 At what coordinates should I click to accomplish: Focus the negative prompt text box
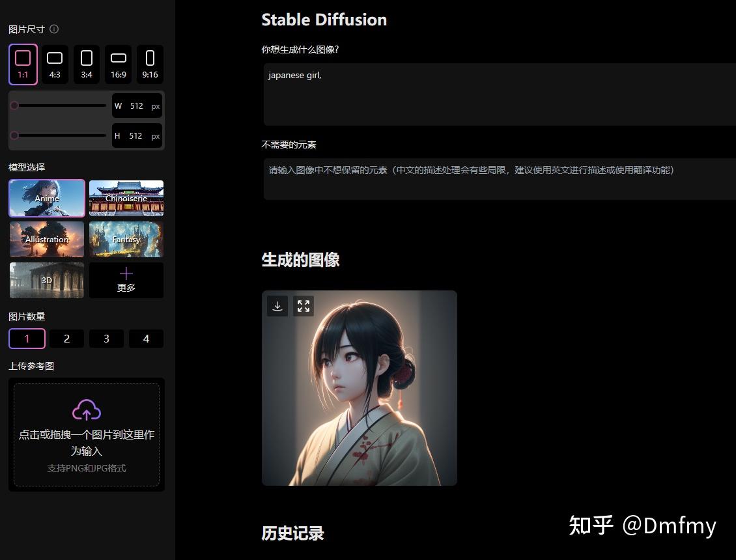coord(500,179)
